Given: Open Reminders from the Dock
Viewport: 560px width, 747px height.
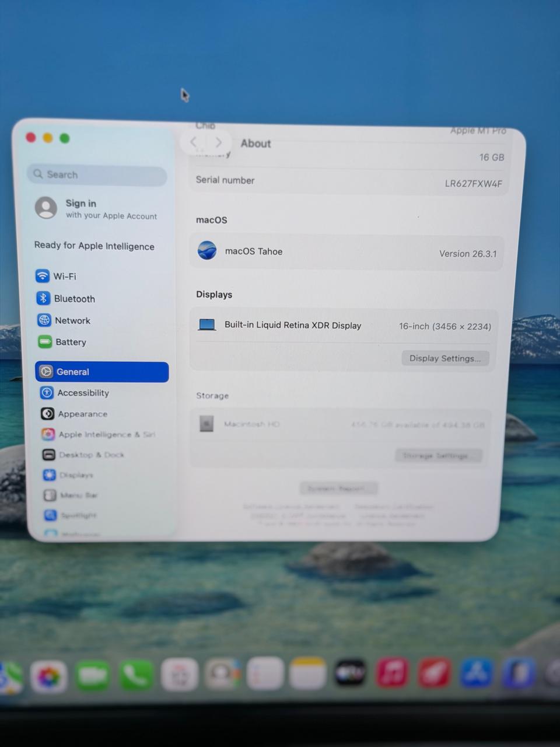Looking at the screenshot, I should tap(265, 674).
